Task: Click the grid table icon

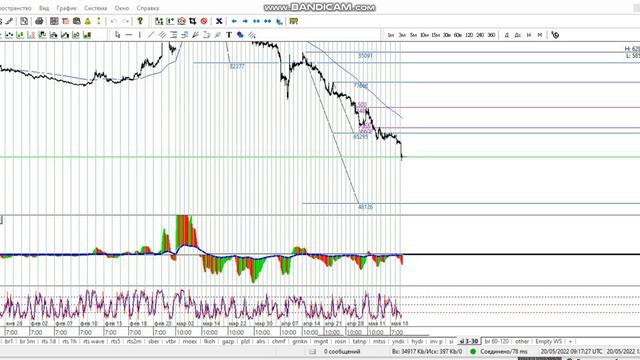Action: tap(54, 21)
